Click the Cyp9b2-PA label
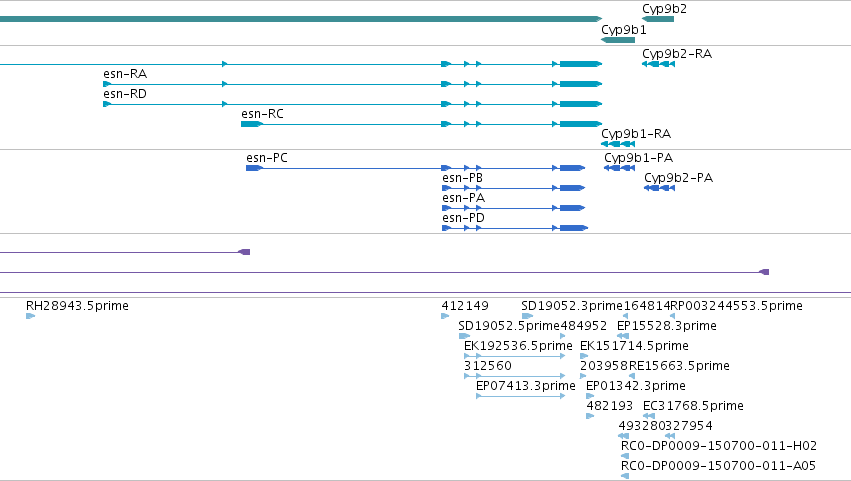This screenshot has width=851, height=481. (x=678, y=178)
